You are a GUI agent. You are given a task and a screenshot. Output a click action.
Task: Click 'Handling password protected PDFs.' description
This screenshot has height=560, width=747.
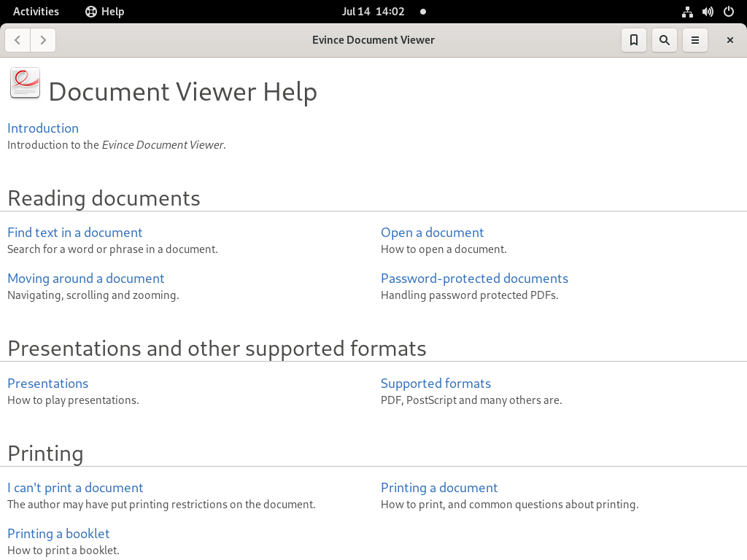click(470, 295)
